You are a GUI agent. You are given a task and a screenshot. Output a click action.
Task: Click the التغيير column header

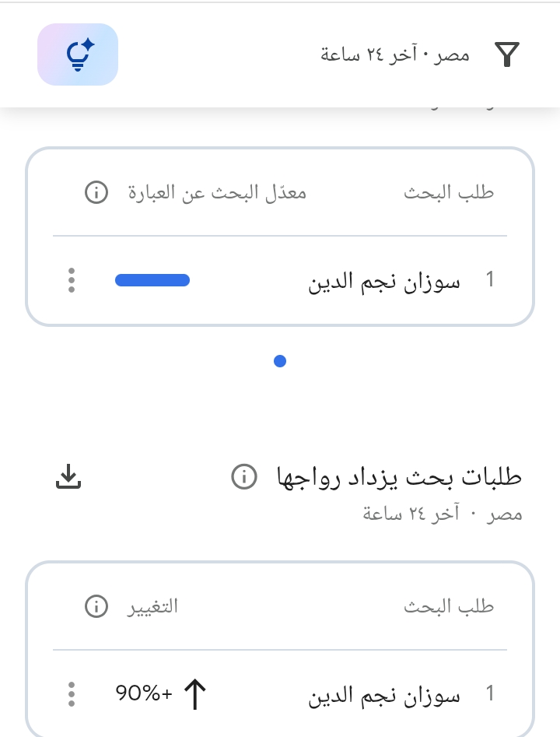152,606
